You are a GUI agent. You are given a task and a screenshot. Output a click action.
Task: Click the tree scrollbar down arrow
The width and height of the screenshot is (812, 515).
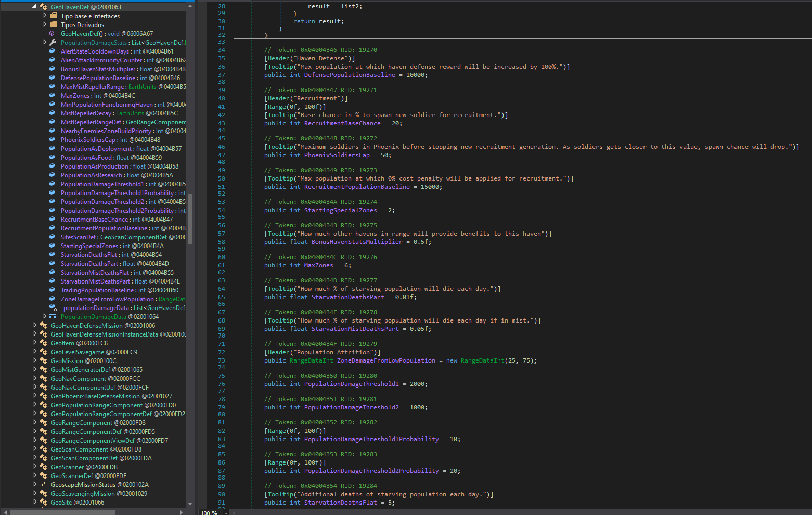point(190,504)
